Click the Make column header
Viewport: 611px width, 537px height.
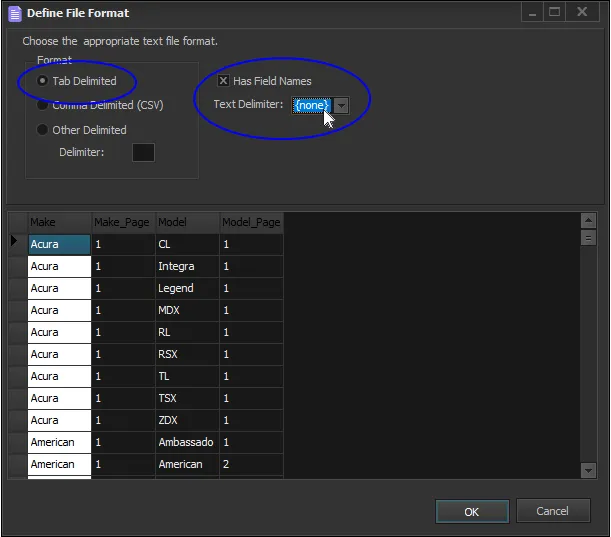pyautogui.click(x=59, y=222)
